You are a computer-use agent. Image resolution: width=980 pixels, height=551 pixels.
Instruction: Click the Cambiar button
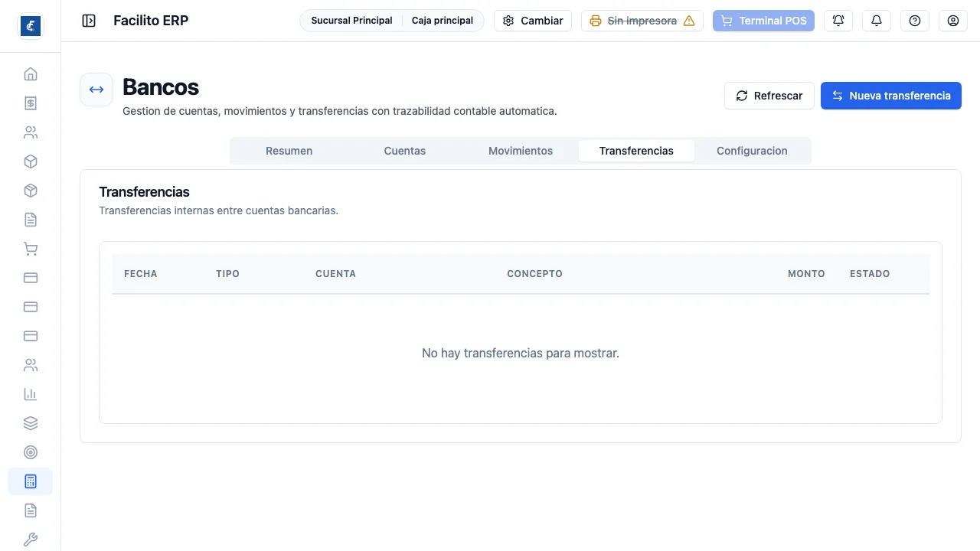(x=533, y=21)
